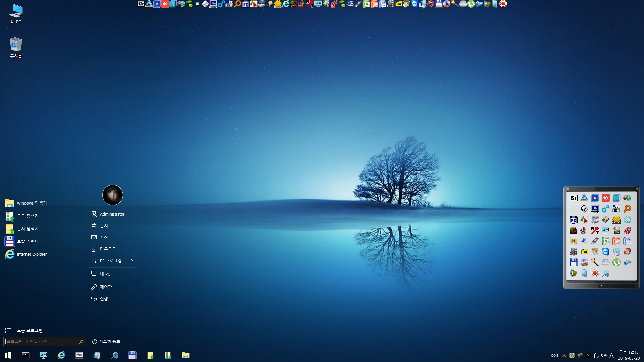This screenshot has width=644, height=362.
Task: Toggle the IME input mode A indicator
Action: [611, 355]
